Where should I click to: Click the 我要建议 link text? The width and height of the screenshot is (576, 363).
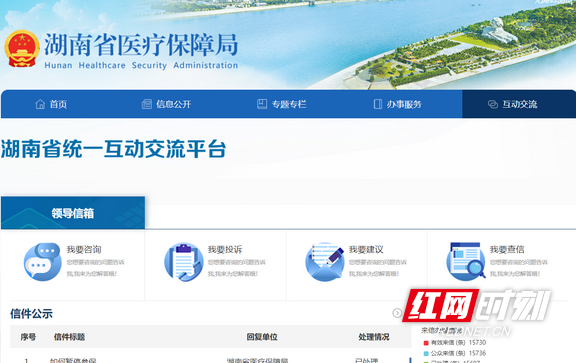(366, 249)
